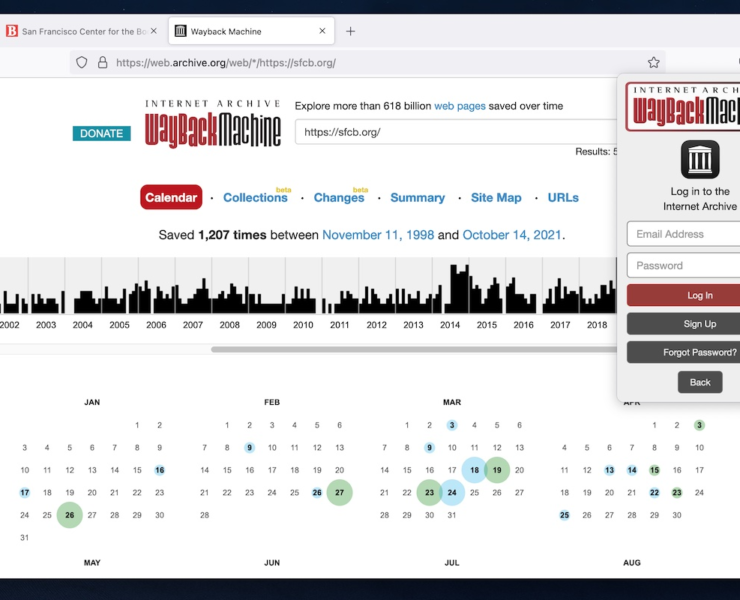
Task: Click the Internet Archive building icon
Action: coord(700,159)
